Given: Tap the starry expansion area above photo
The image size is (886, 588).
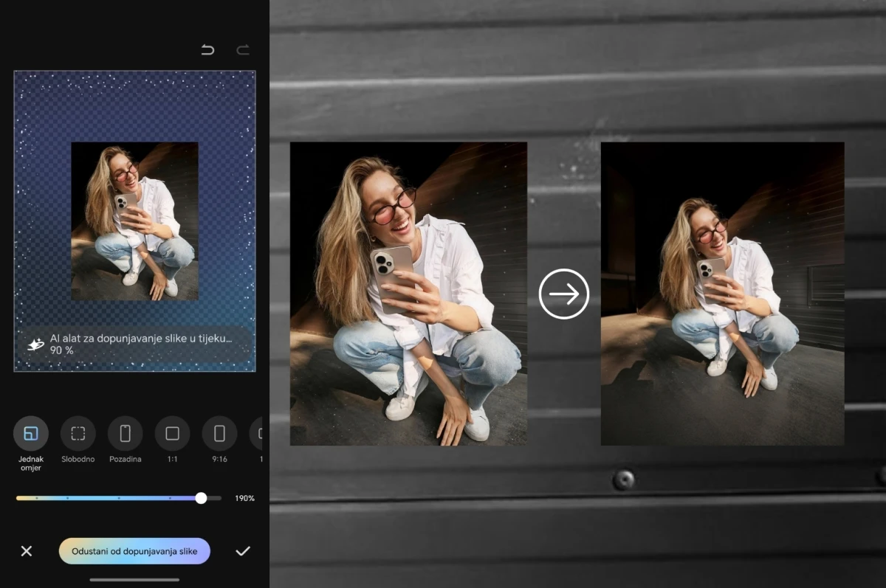Looking at the screenshot, I should (134, 107).
